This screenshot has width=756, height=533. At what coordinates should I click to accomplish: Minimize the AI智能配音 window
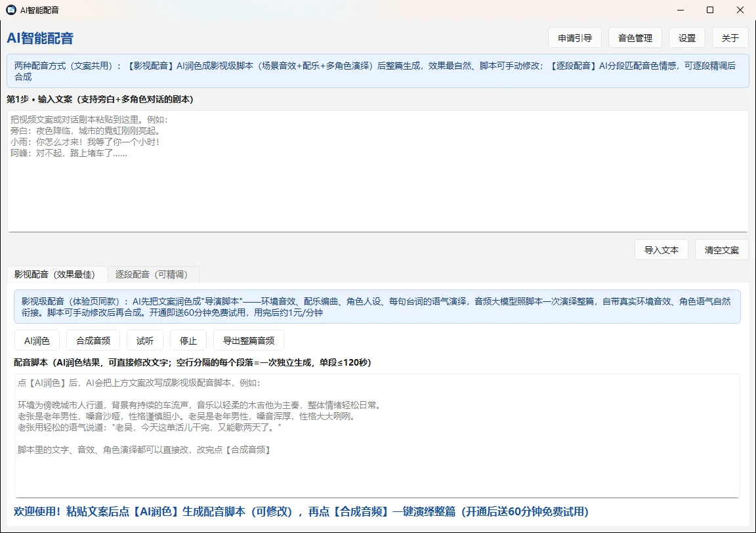(x=681, y=10)
